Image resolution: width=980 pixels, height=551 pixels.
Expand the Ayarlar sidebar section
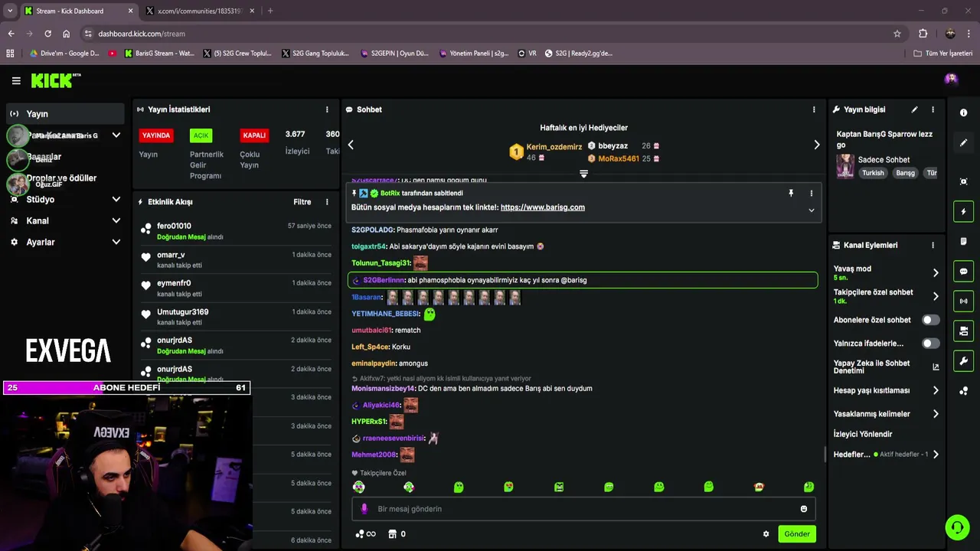coord(116,242)
